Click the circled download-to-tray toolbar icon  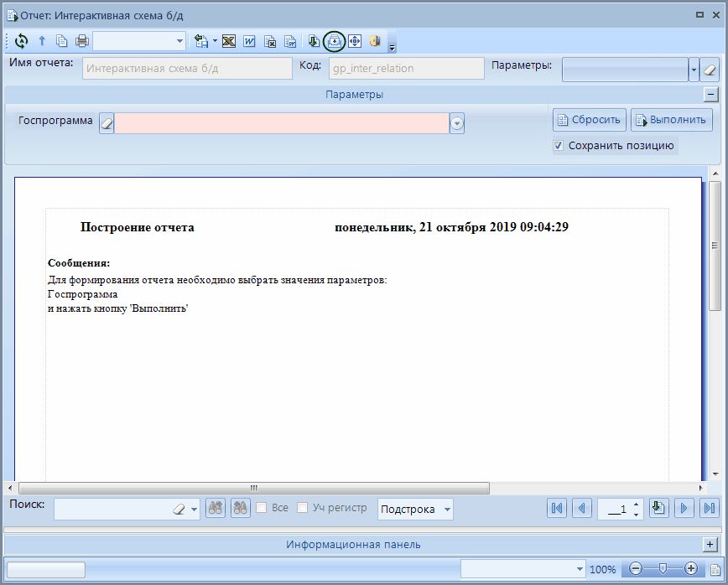tap(334, 41)
